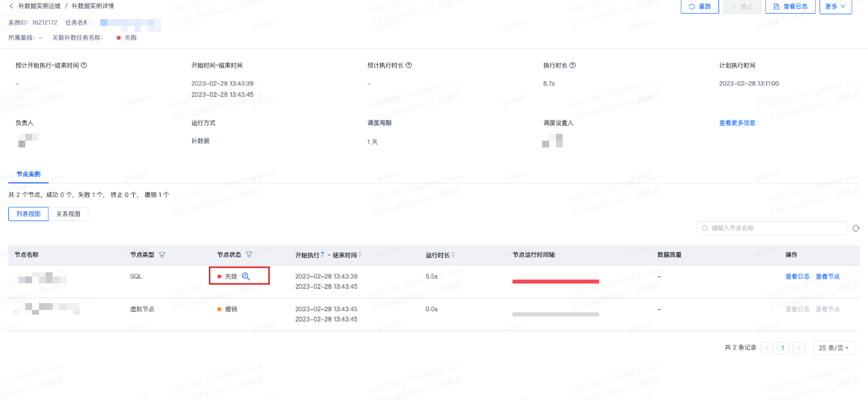
Task: Click the 重跑 rerun button
Action: [699, 6]
